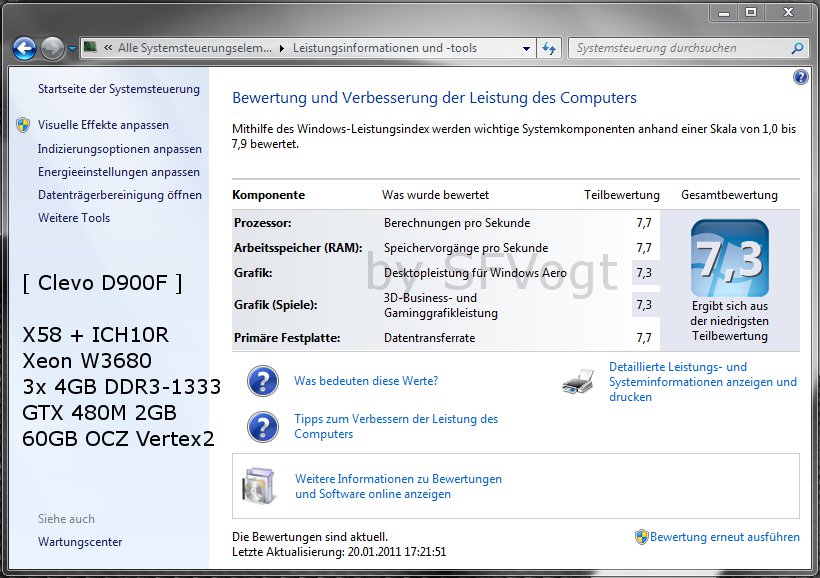Click the 7,3 Gesamtbewertung score badge

point(730,258)
